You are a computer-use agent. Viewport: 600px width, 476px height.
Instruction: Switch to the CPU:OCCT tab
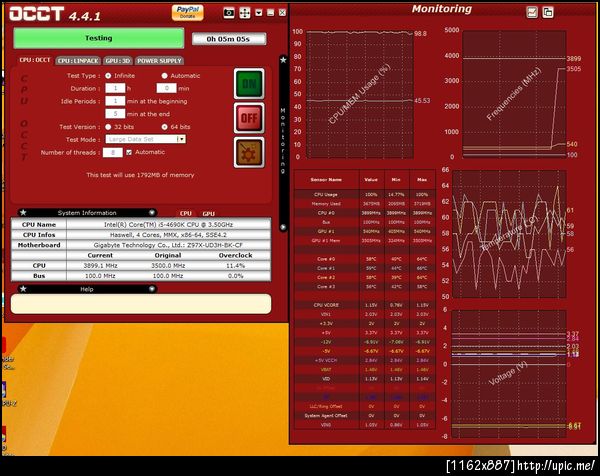pyautogui.click(x=34, y=60)
